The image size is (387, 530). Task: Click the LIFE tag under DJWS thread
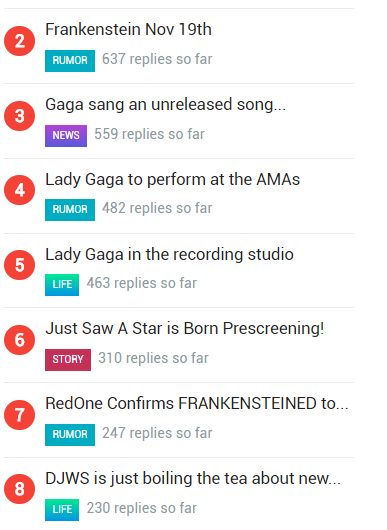point(62,510)
